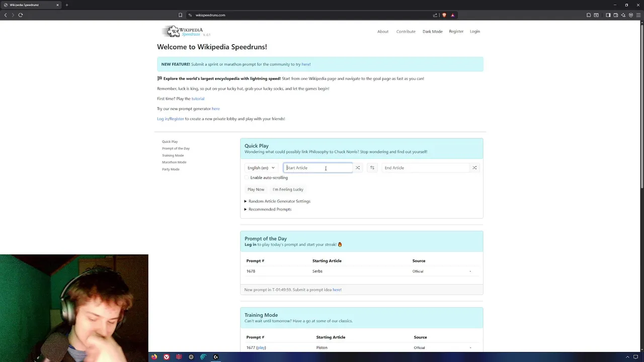This screenshot has height=362, width=644.
Task: Jump to Prompt of the Day in sidebar
Action: (x=176, y=148)
